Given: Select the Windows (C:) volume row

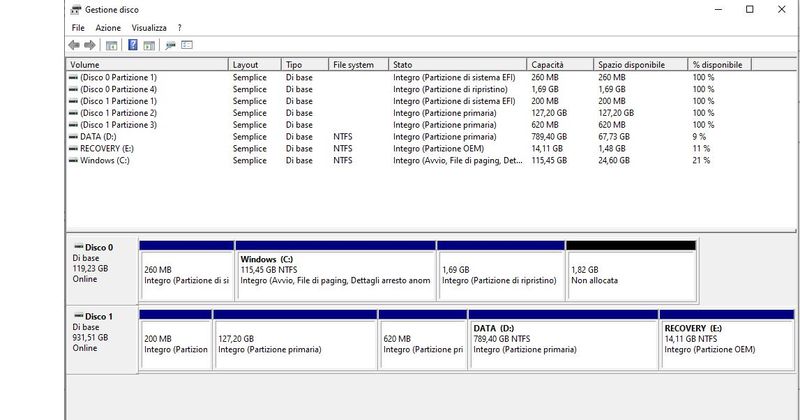Looking at the screenshot, I should pyautogui.click(x=409, y=160).
